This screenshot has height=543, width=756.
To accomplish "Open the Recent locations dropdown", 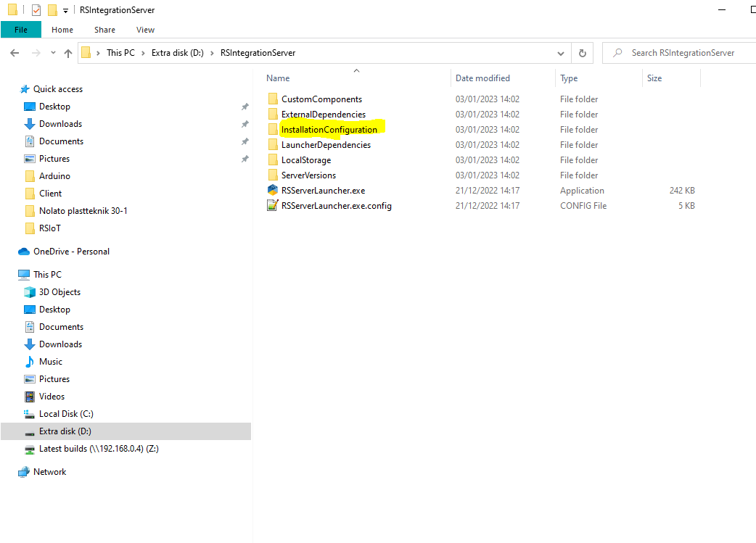I will point(53,53).
